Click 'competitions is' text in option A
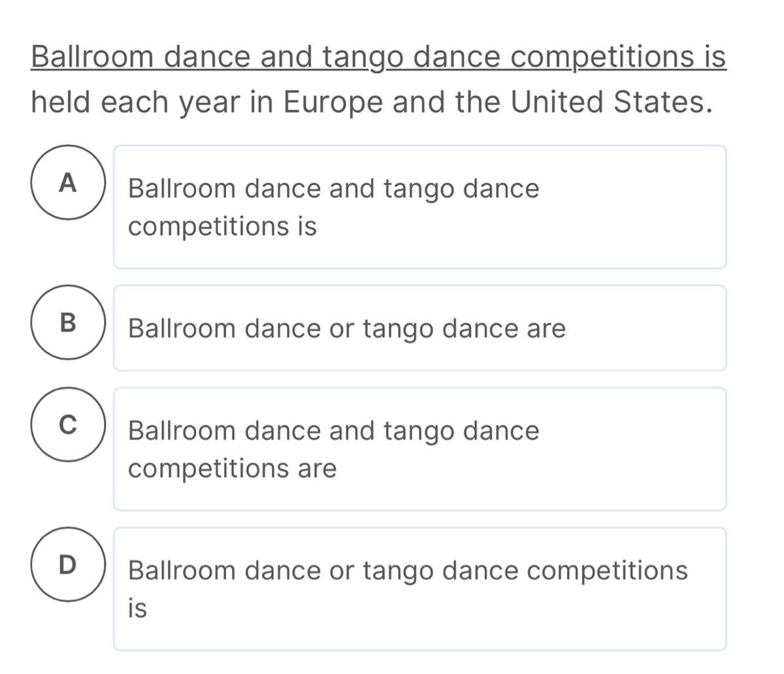 [x=222, y=227]
